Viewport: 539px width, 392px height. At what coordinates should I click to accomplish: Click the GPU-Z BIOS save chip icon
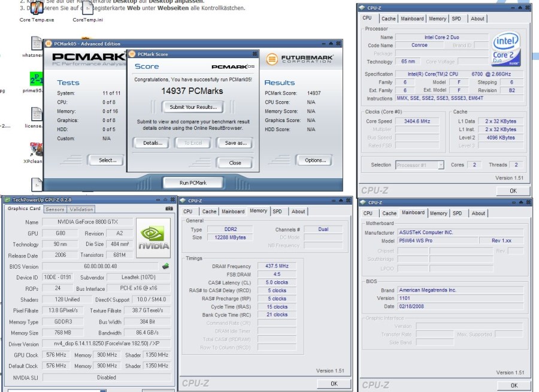166,266
